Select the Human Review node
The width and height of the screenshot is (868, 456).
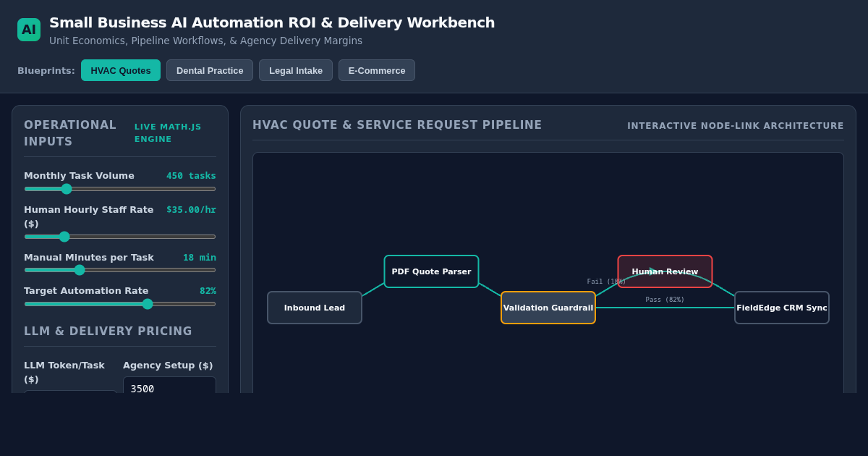[665, 271]
